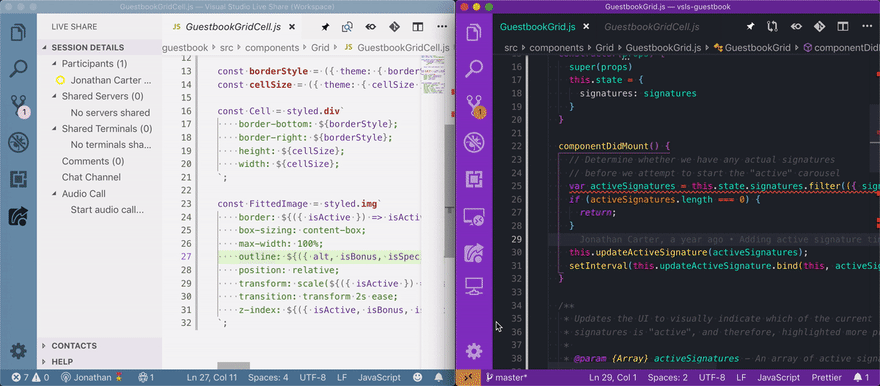Click the feedback smiley in status bar

point(418,378)
